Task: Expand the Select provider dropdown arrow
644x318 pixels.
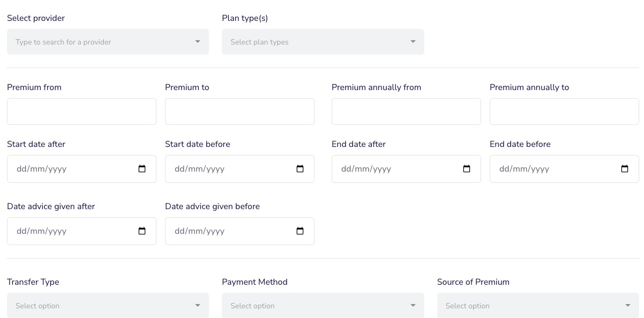Action: tap(198, 42)
